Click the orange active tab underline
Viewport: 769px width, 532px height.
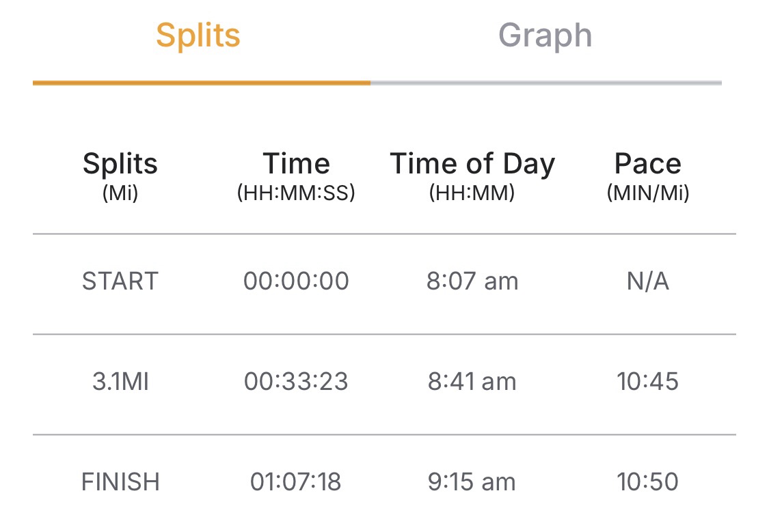click(202, 83)
